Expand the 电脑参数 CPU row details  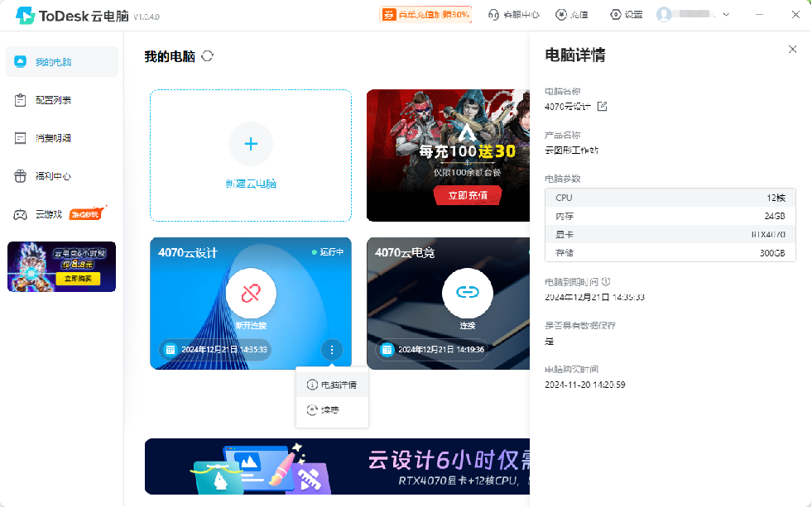click(669, 197)
